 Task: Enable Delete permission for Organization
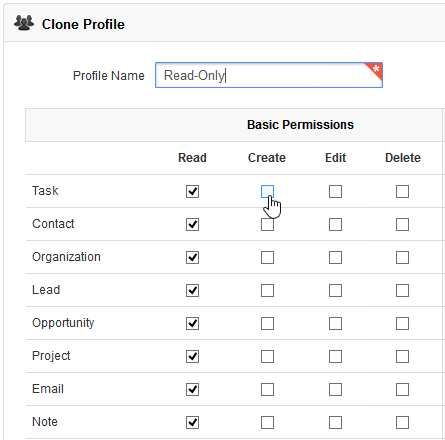pyautogui.click(x=402, y=257)
